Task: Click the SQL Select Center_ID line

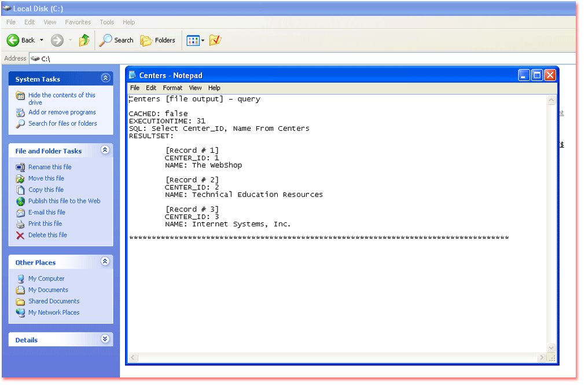Action: [x=219, y=129]
